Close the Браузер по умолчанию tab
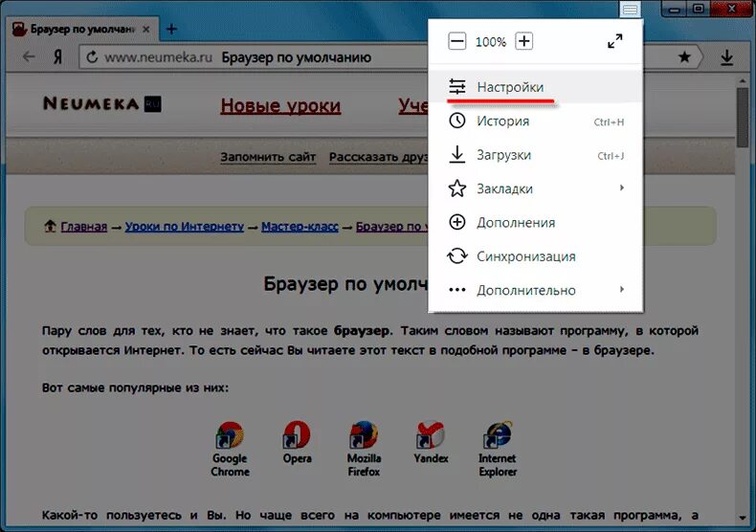This screenshot has height=532, width=756. (x=146, y=30)
